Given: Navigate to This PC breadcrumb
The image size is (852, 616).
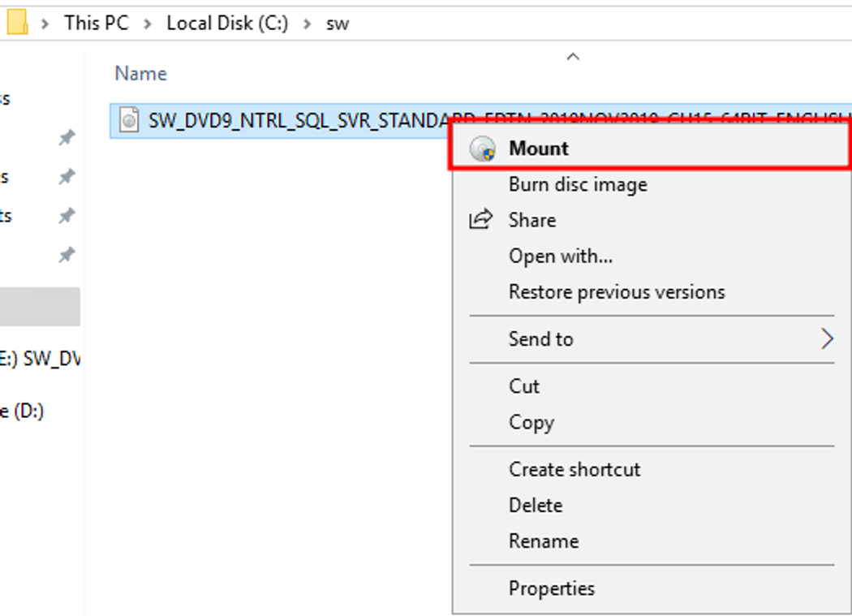Looking at the screenshot, I should 97,23.
